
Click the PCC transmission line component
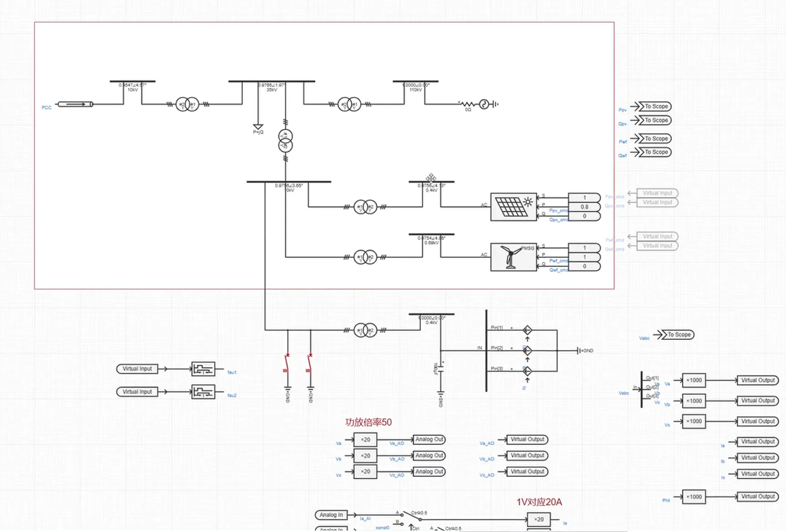[75, 104]
